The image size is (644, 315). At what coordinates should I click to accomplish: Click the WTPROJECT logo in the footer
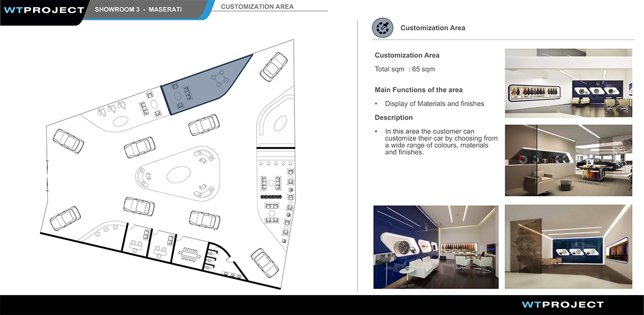[x=563, y=304]
